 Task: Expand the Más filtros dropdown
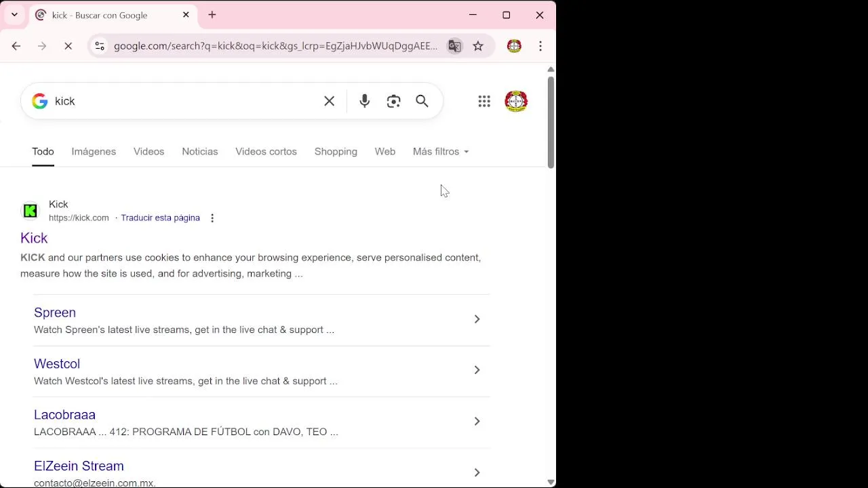point(441,152)
